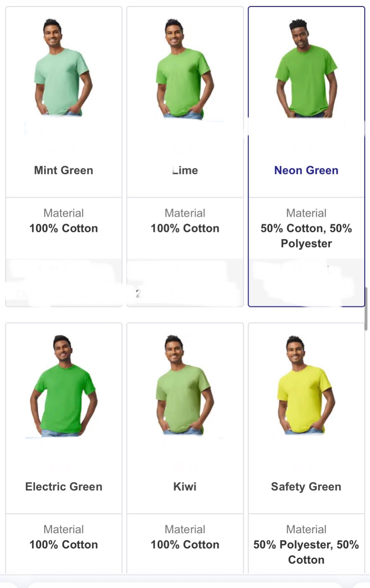370x588 pixels.
Task: View Kiwi 100% Cotton material section
Action: pyautogui.click(x=185, y=537)
